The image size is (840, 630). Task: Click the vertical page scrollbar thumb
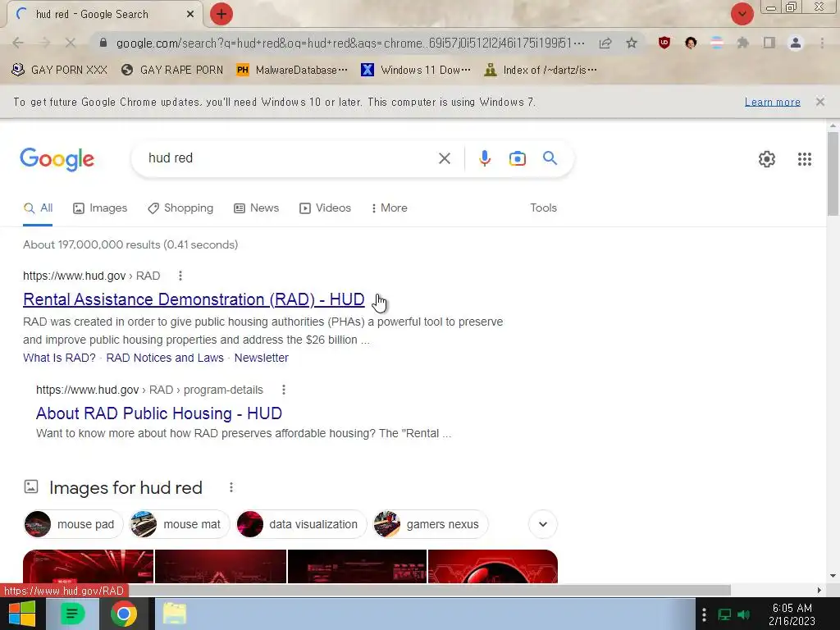pos(833,174)
